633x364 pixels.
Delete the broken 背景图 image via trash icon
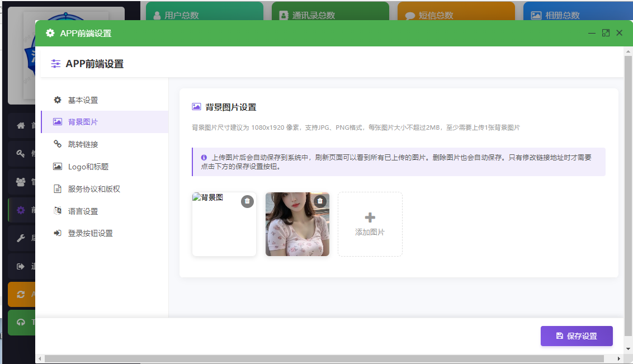(x=248, y=201)
